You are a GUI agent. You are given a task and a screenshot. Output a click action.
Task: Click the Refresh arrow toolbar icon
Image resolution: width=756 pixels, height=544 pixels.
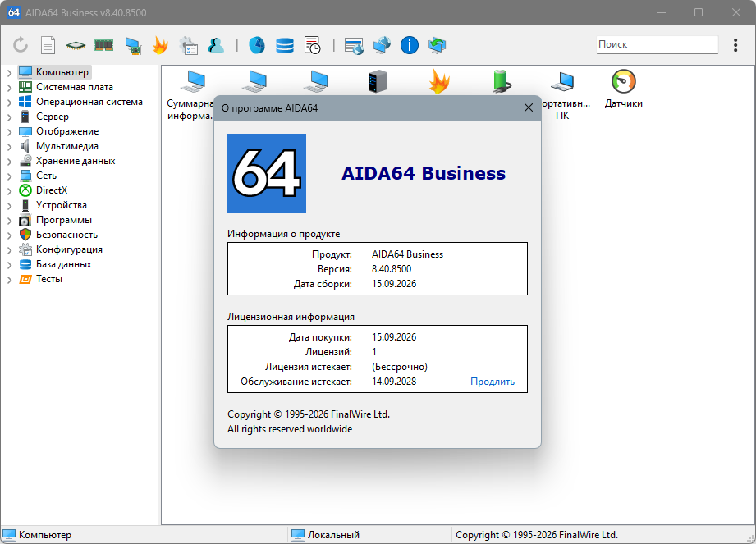click(x=21, y=45)
